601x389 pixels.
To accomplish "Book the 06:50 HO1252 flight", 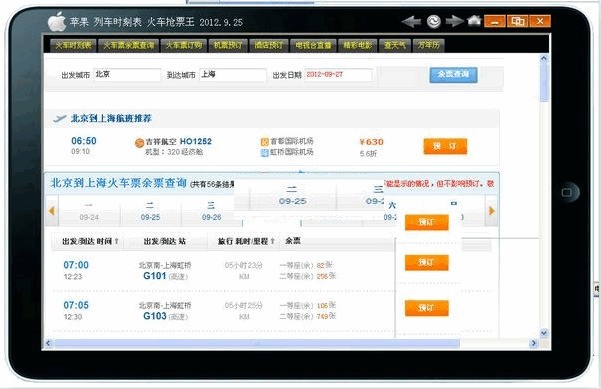I will (445, 146).
